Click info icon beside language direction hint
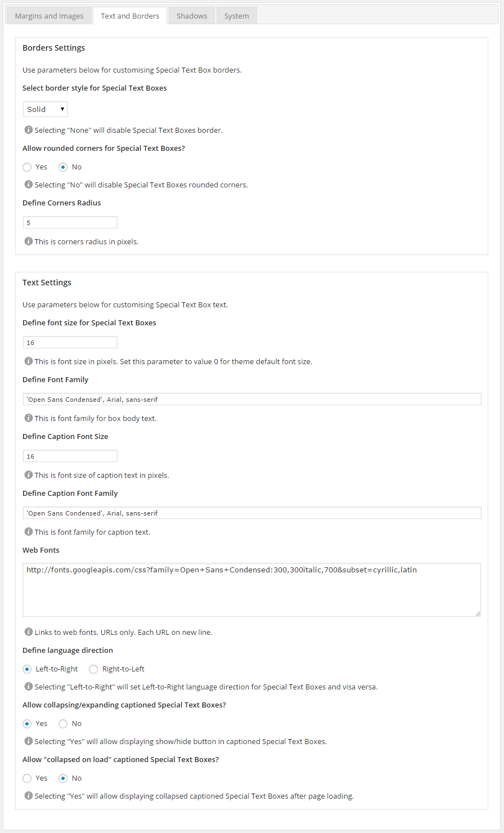 click(x=29, y=687)
